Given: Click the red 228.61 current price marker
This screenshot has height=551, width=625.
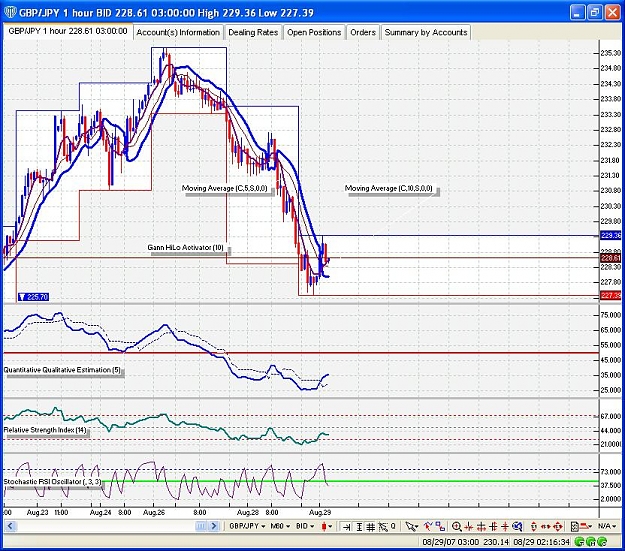Looking at the screenshot, I should coord(610,258).
